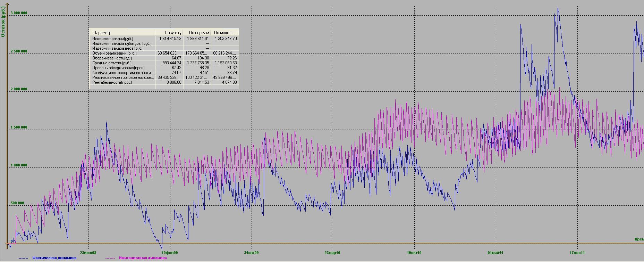The image size is (644, 262).
Task: Click the magenta dashed legend line sample
Action: click(110, 258)
